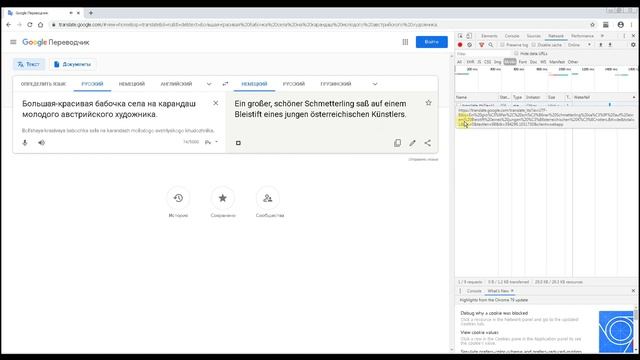This screenshot has height=360, width=640.
Task: Open Waterfall column sort dropdown
Action: point(634,98)
